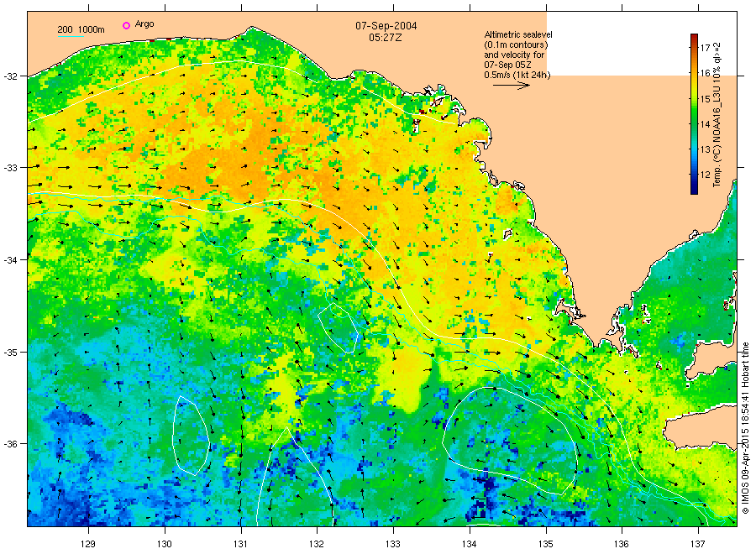Click latitude label -34
The width and height of the screenshot is (756, 554).
pyautogui.click(x=11, y=259)
